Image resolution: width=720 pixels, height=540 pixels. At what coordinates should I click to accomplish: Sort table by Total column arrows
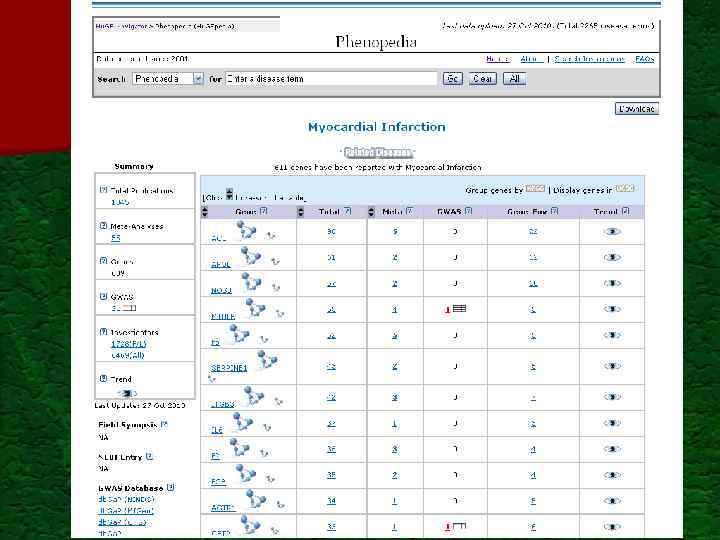click(x=300, y=212)
